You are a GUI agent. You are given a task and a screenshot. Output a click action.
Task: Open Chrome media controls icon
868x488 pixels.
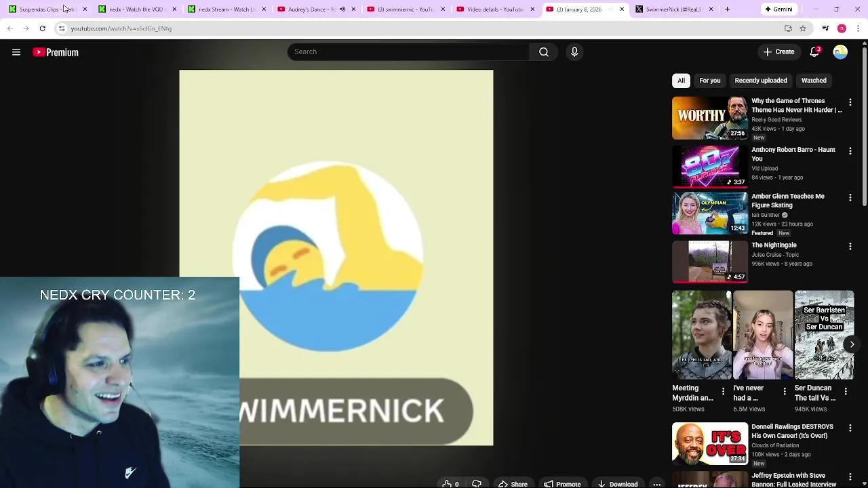(x=825, y=28)
